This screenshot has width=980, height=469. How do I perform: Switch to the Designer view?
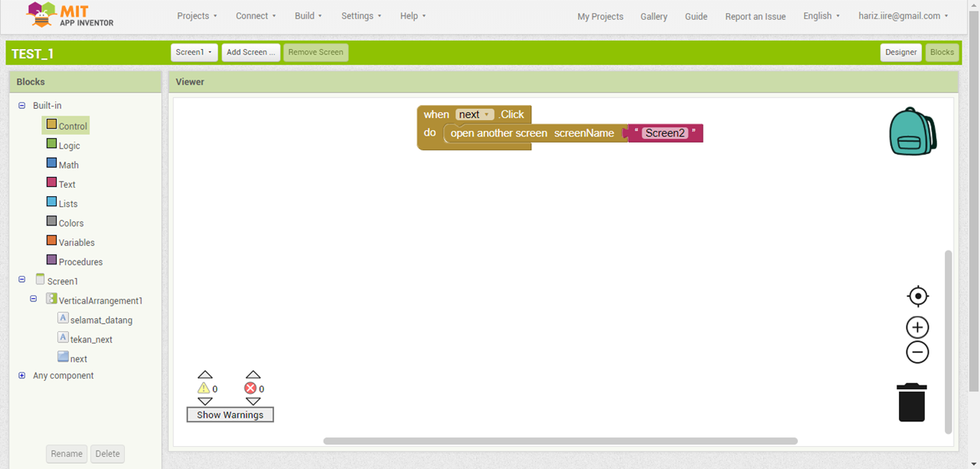tap(900, 52)
